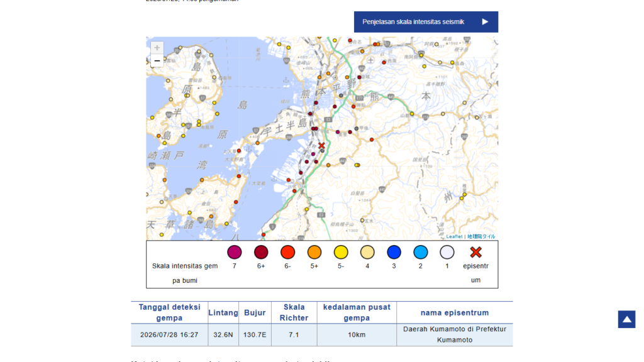Select the longitude cell '130.7E'

[x=255, y=334]
